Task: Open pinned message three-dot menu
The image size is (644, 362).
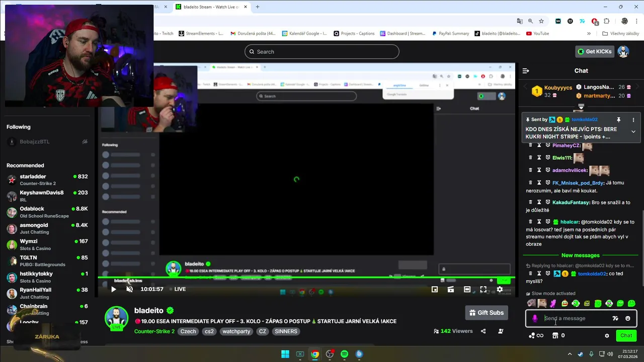Action: coord(633,120)
